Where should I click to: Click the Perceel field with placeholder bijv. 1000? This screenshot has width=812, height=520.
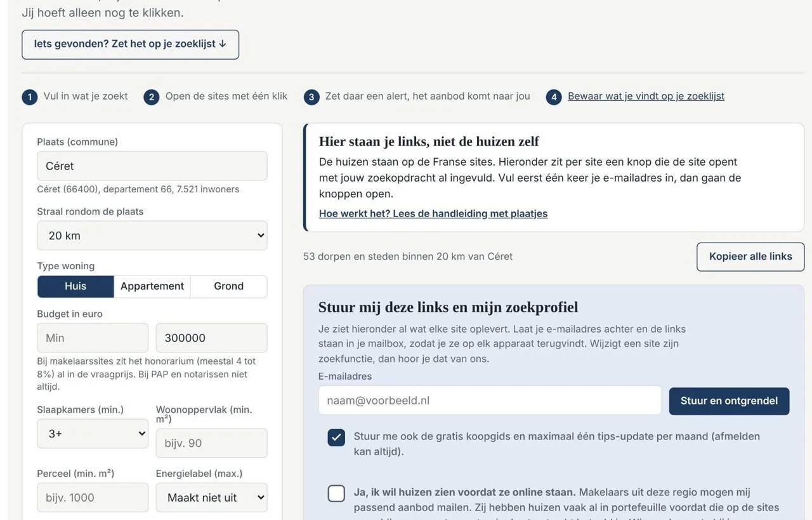pyautogui.click(x=93, y=498)
